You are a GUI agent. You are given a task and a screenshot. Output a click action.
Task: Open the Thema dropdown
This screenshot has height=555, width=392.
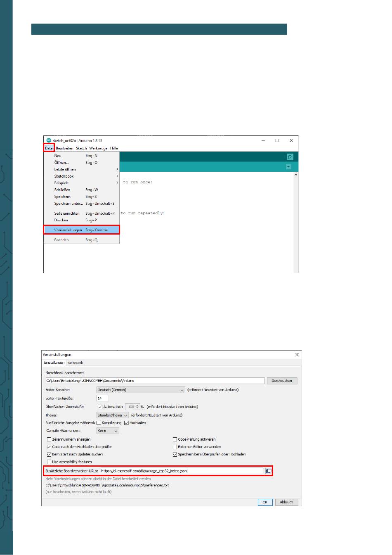click(113, 415)
